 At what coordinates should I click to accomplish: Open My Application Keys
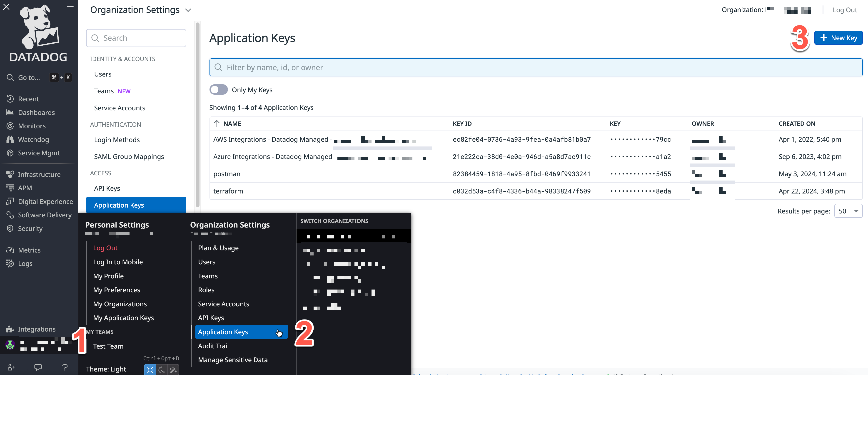tap(123, 318)
